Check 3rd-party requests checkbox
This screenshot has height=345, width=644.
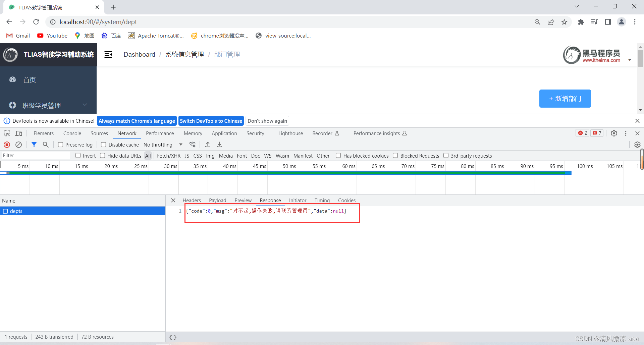(x=446, y=156)
